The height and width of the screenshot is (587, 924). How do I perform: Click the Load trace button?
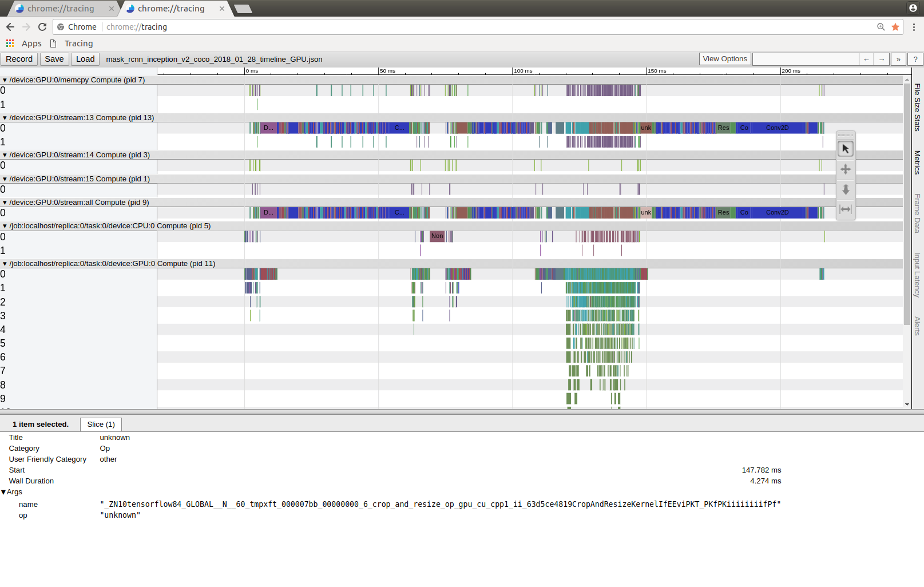(85, 59)
